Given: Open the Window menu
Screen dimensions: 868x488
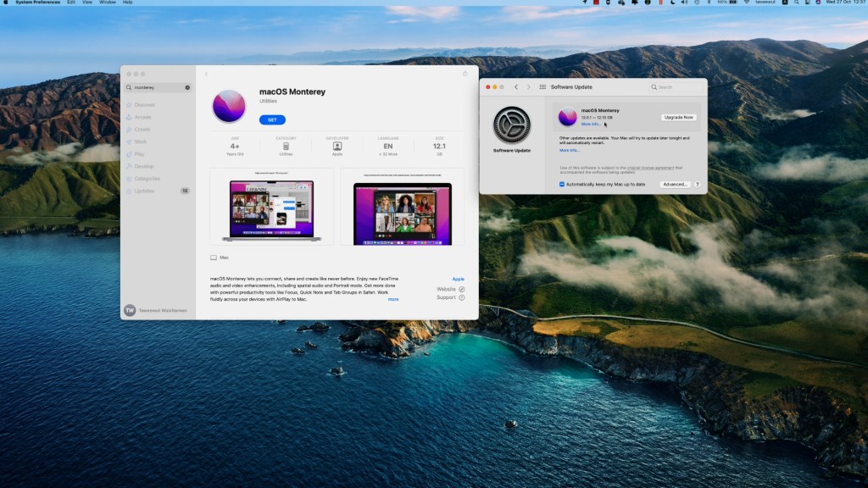Looking at the screenshot, I should [x=108, y=3].
